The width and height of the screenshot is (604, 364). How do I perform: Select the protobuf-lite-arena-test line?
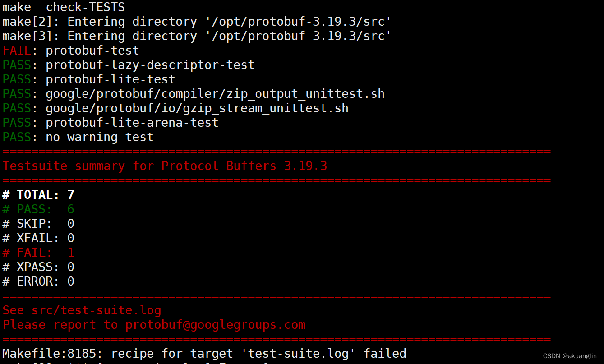111,123
